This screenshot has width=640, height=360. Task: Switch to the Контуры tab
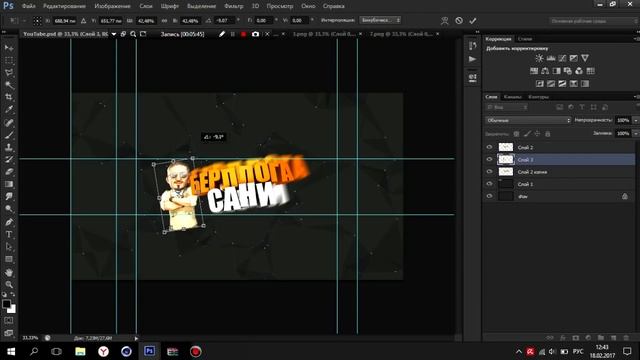coord(538,97)
